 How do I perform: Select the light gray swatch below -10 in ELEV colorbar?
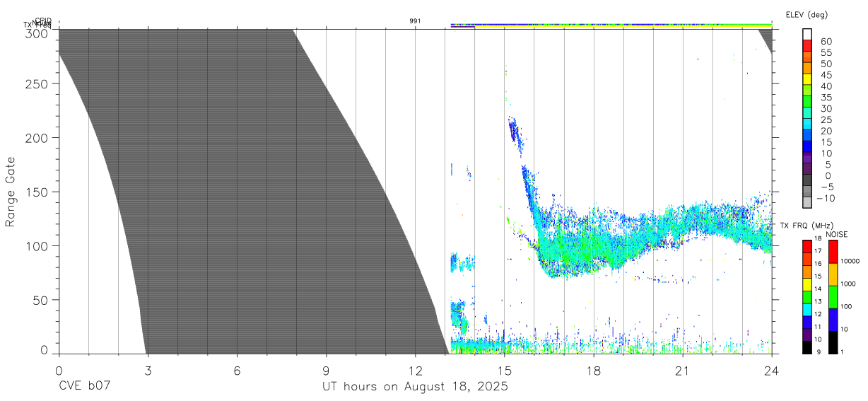tap(808, 203)
